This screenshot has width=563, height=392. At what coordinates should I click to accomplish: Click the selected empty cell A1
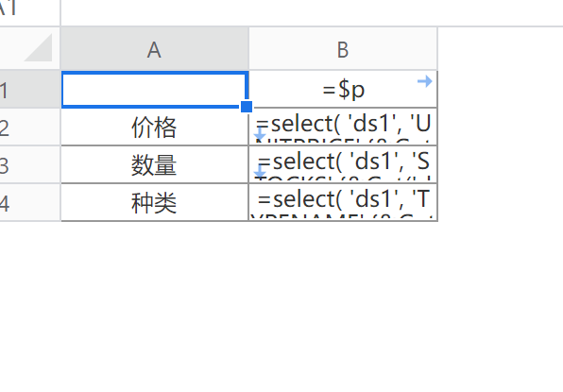(154, 90)
